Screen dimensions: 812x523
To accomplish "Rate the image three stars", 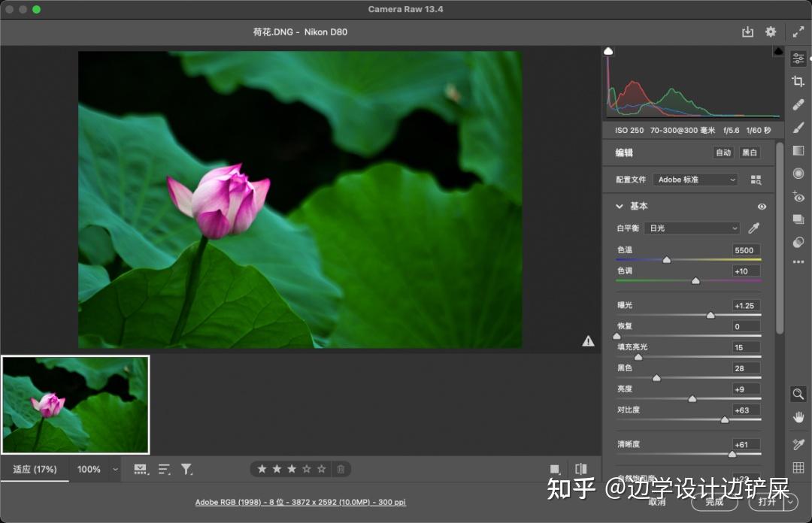I will (x=291, y=468).
